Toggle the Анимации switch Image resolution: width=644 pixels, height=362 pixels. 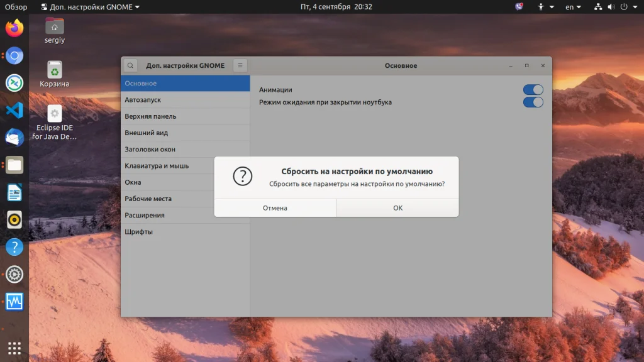533,89
